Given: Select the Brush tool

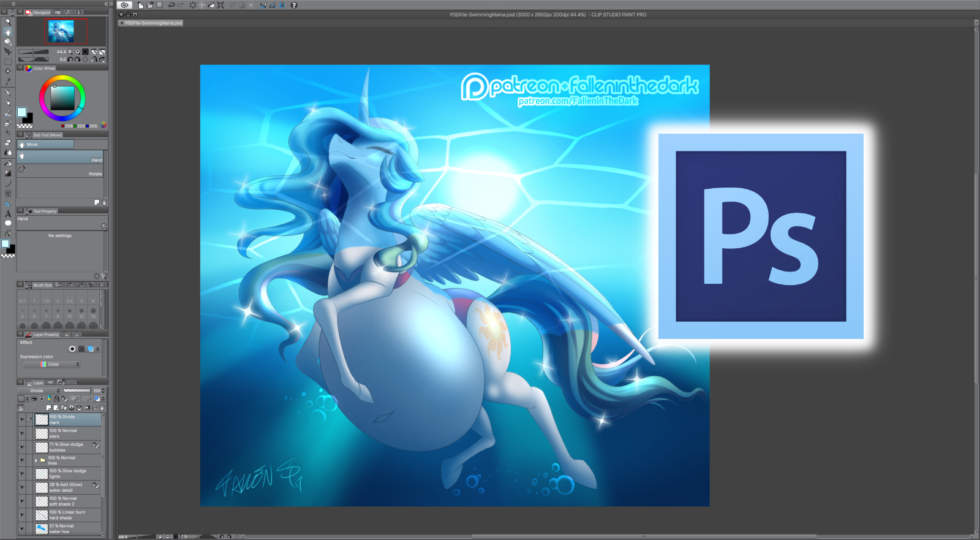Looking at the screenshot, I should tap(8, 113).
